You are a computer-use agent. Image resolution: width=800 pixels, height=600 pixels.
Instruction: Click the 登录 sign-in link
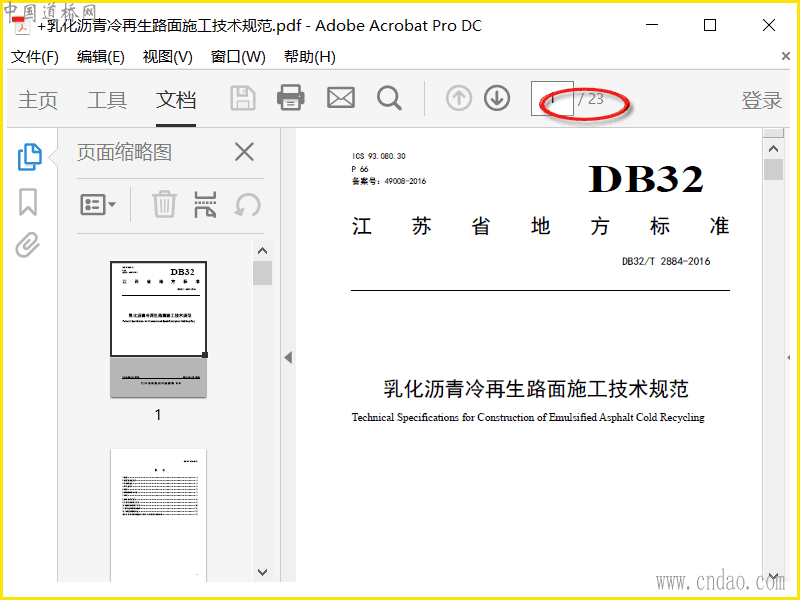tap(762, 100)
